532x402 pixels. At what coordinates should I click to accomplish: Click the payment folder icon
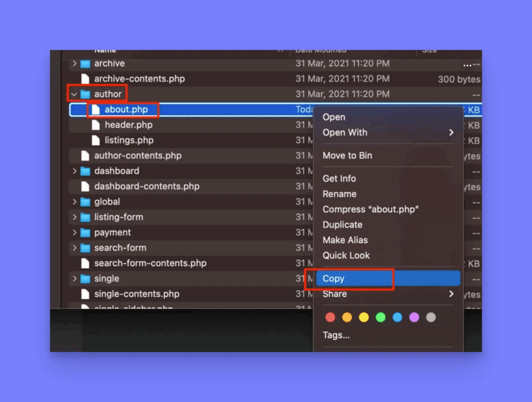(x=85, y=233)
